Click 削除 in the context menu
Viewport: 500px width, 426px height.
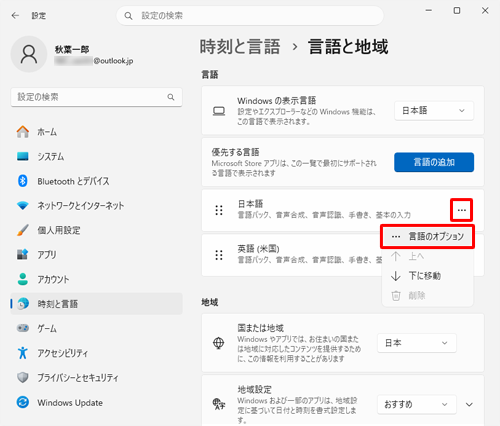[428, 296]
